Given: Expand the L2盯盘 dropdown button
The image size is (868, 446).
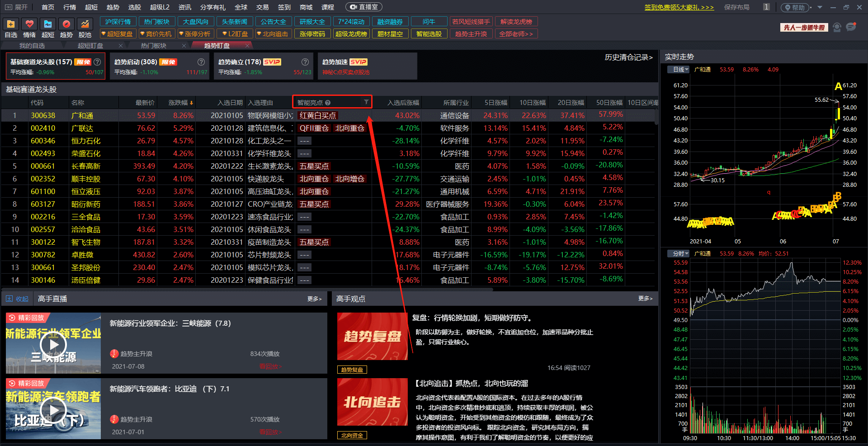Looking at the screenshot, I should (x=234, y=34).
